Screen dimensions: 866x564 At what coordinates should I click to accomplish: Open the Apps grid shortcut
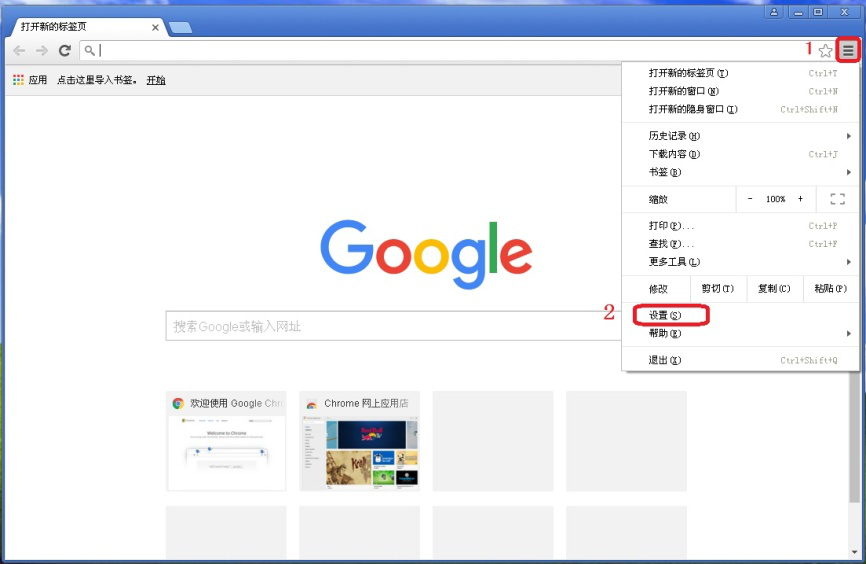point(18,80)
